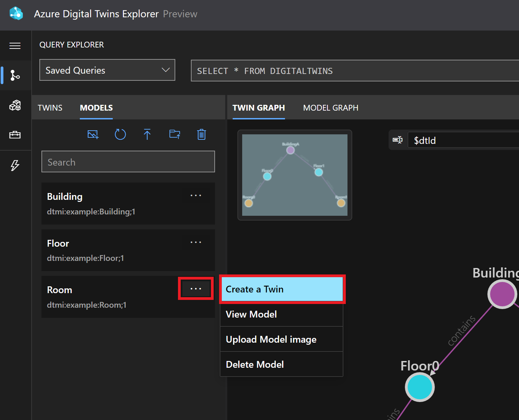The height and width of the screenshot is (420, 519).
Task: Click the graph overview thumbnail
Action: coord(294,175)
